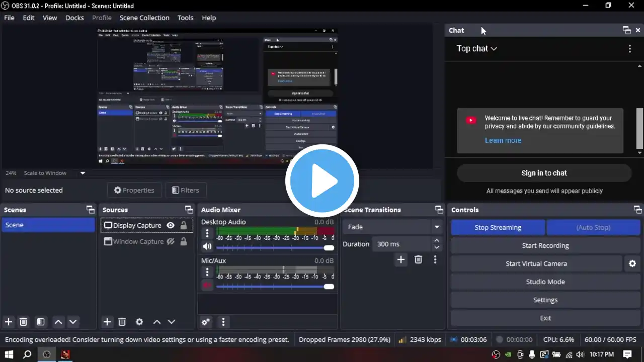
Task: Decrease transition duration with down arrow
Action: pyautogui.click(x=437, y=247)
